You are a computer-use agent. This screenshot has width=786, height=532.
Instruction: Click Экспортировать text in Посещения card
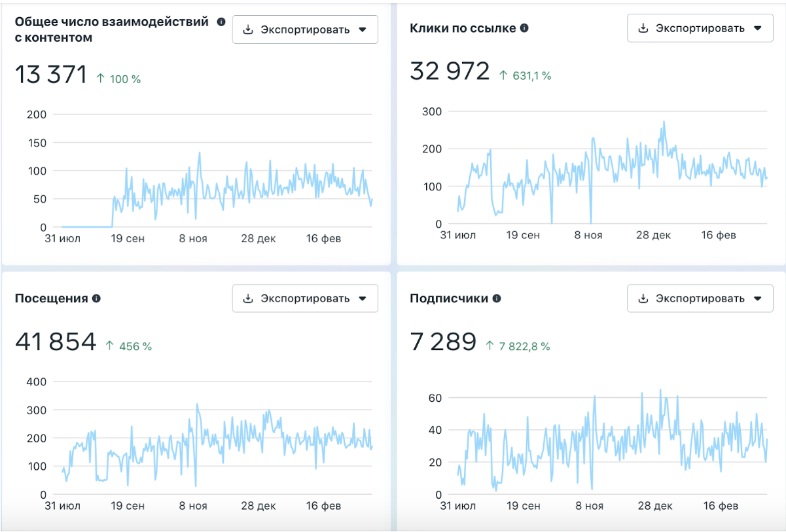pos(305,298)
